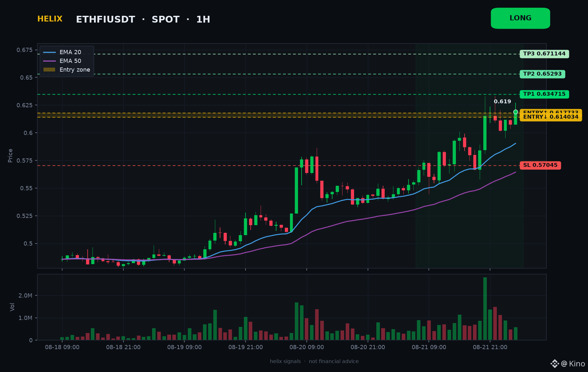The height and width of the screenshot is (372, 588).
Task: Click the 0.675 price axis tick
Action: [x=25, y=50]
